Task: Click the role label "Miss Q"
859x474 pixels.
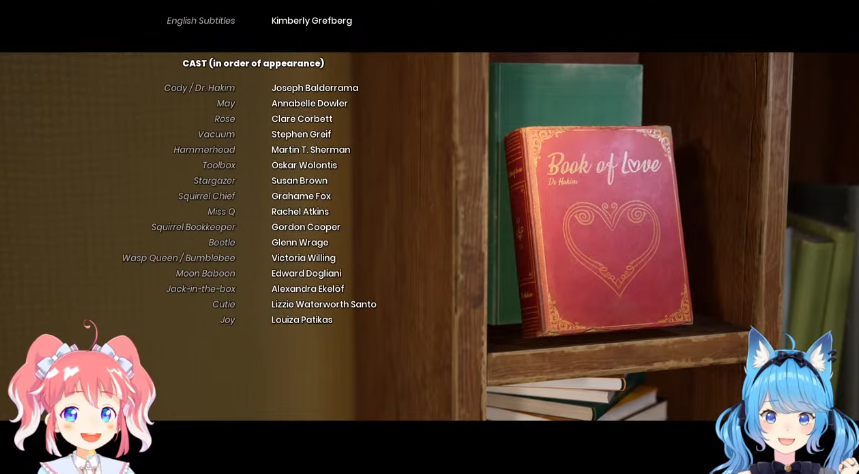Action: pos(221,212)
